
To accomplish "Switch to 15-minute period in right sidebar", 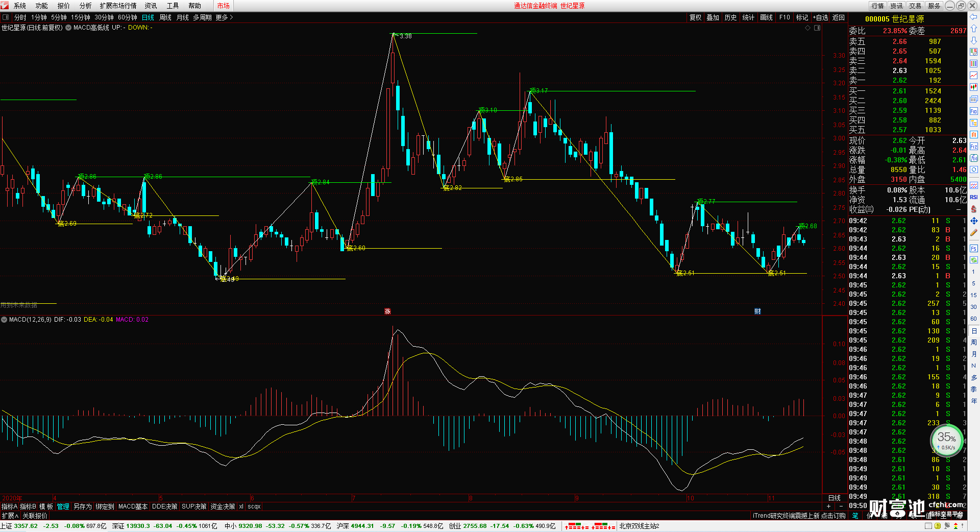I will (x=973, y=295).
